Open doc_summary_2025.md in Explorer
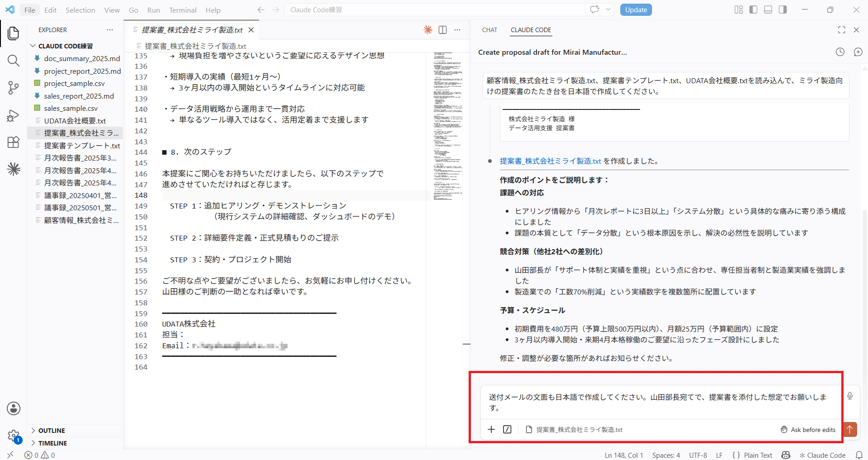 click(75, 58)
